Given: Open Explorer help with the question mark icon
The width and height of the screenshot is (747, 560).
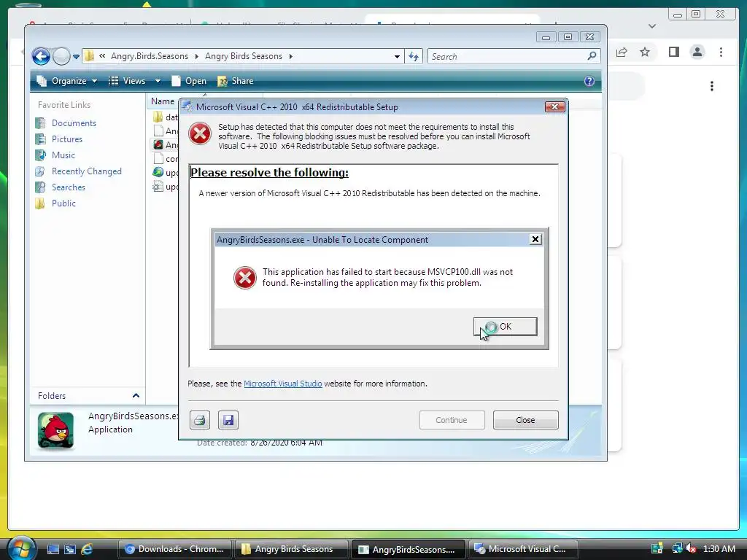Looking at the screenshot, I should pos(589,81).
